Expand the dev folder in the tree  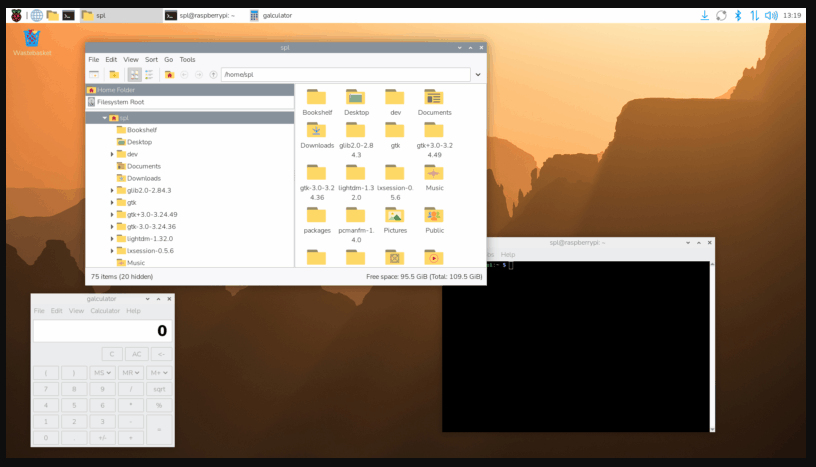pyautogui.click(x=112, y=154)
